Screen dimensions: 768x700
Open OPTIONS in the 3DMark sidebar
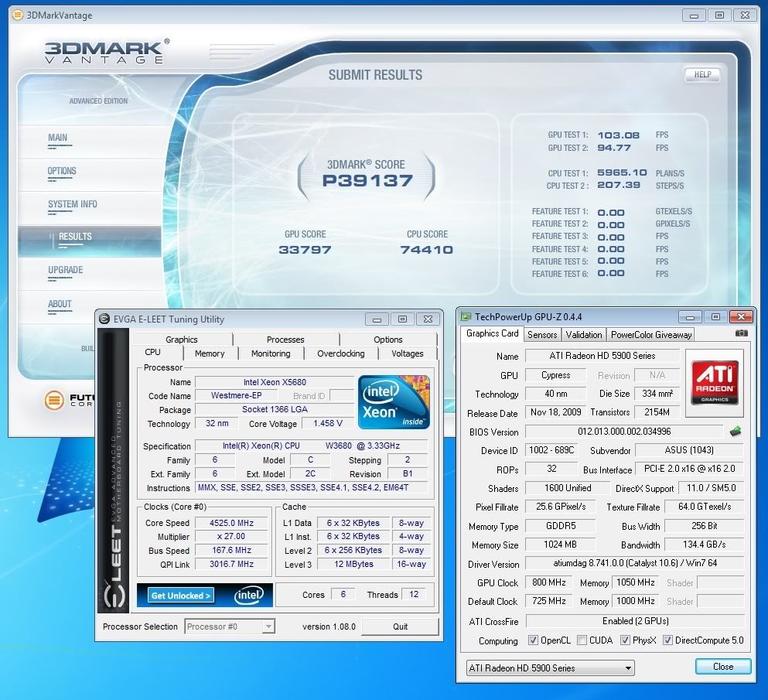pos(62,172)
